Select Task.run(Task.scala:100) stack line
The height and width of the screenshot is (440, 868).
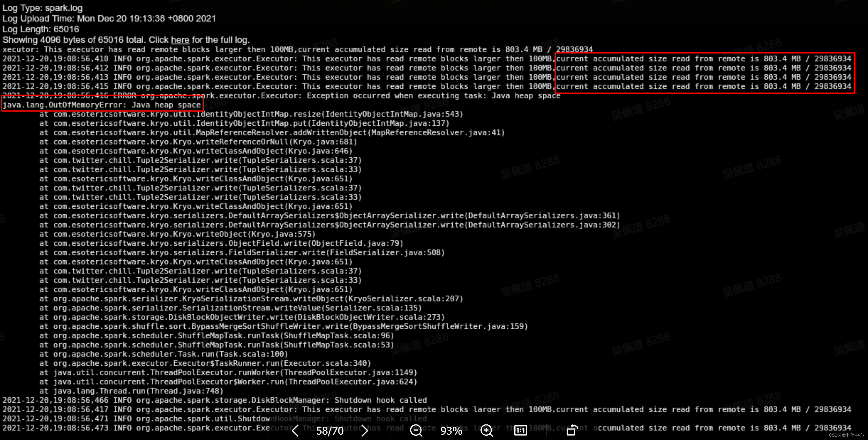pos(163,354)
